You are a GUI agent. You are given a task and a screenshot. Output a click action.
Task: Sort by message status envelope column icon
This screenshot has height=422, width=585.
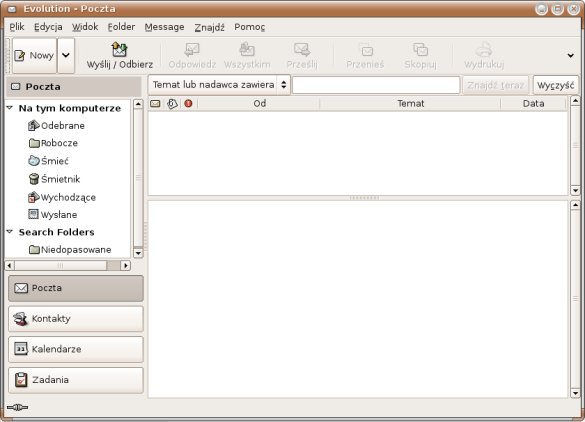pos(155,103)
